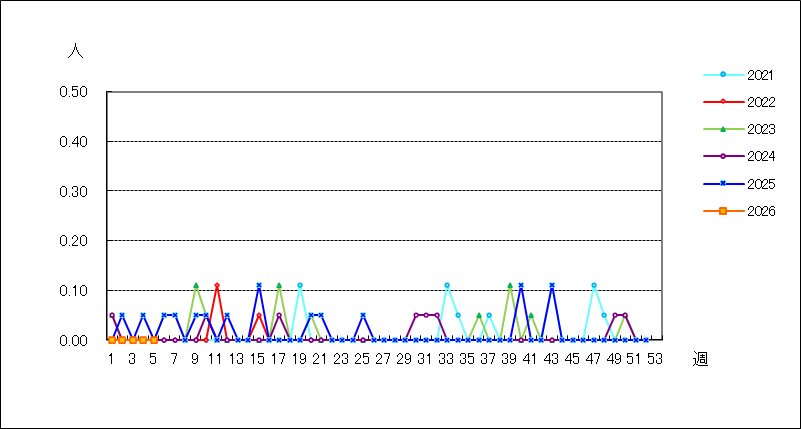Select the cyan 2021 peak at week 19
801x429 pixels.
click(x=300, y=286)
